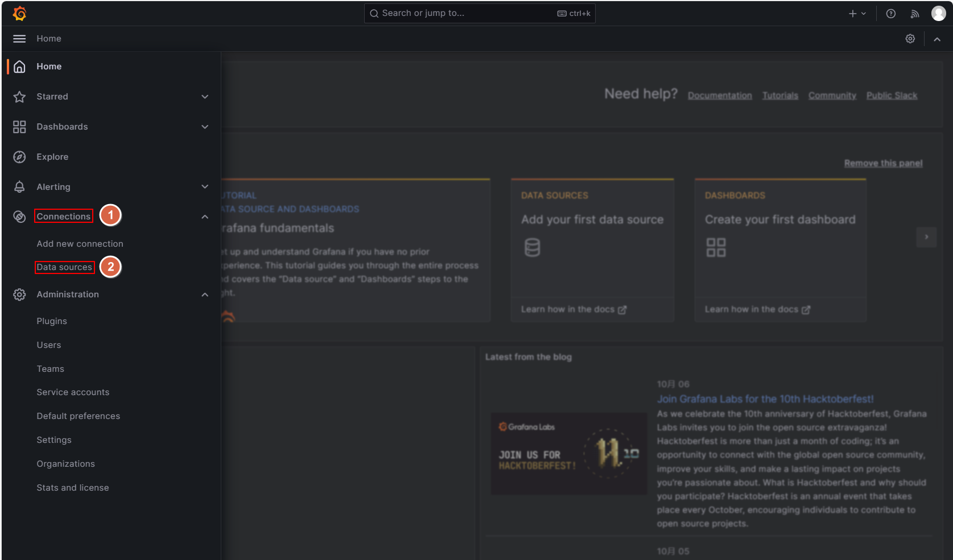
Task: Collapse the top toolbar with up chevron
Action: [937, 39]
